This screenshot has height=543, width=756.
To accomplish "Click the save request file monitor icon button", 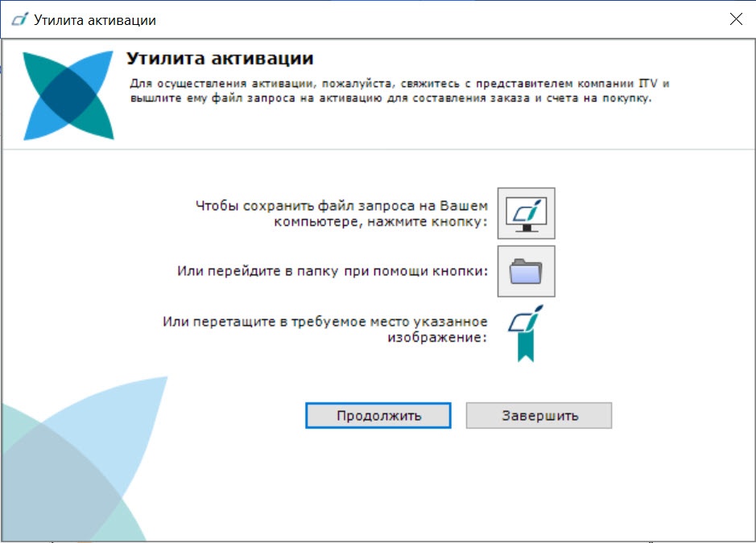I will (526, 213).
